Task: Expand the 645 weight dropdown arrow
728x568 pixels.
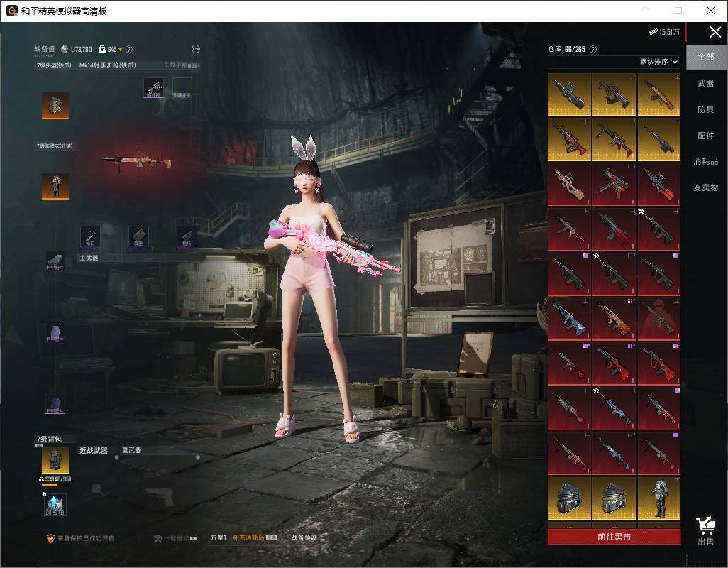Action: (x=120, y=49)
